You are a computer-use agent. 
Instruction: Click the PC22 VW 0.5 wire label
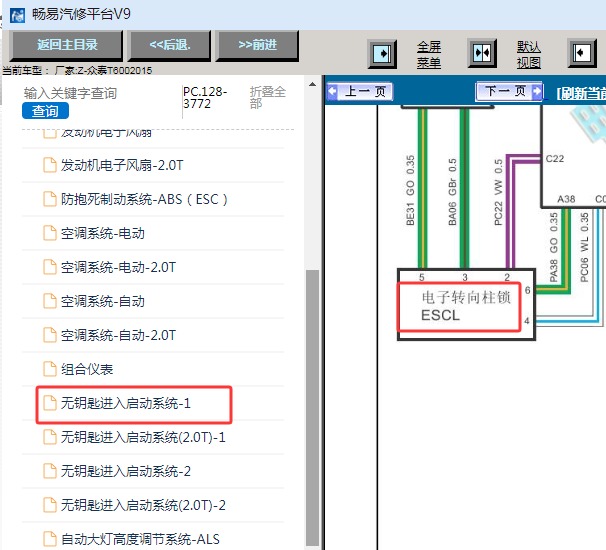498,192
